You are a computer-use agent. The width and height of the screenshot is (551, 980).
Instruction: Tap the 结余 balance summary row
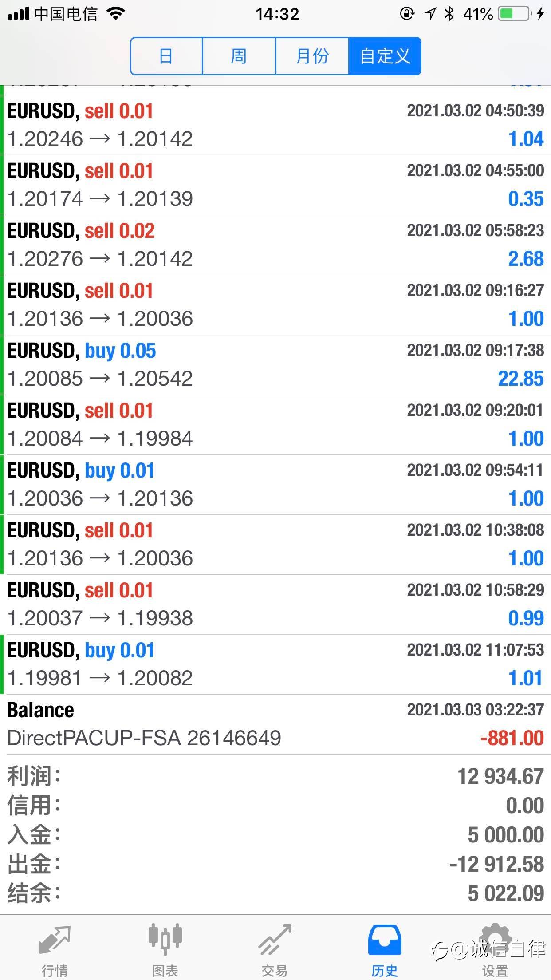(275, 893)
